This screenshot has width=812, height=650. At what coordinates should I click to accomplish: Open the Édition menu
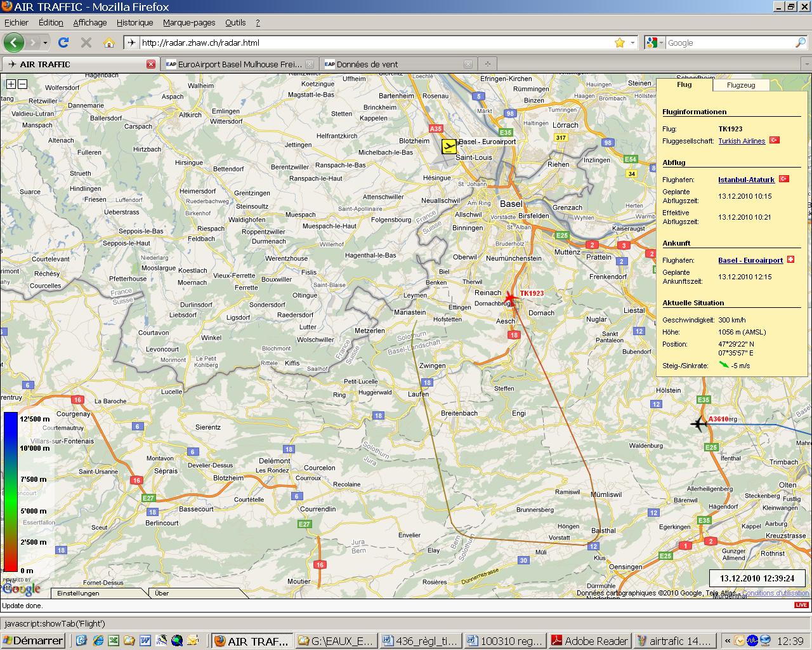coord(51,22)
